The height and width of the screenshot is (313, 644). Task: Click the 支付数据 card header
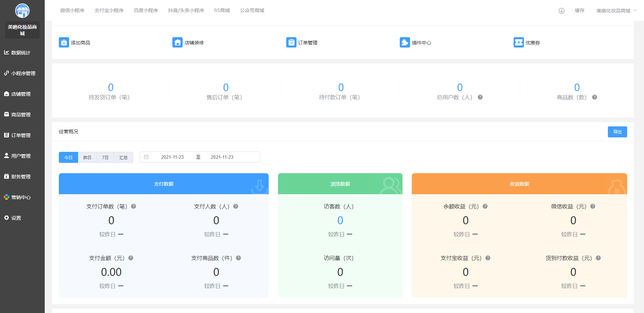pyautogui.click(x=164, y=184)
